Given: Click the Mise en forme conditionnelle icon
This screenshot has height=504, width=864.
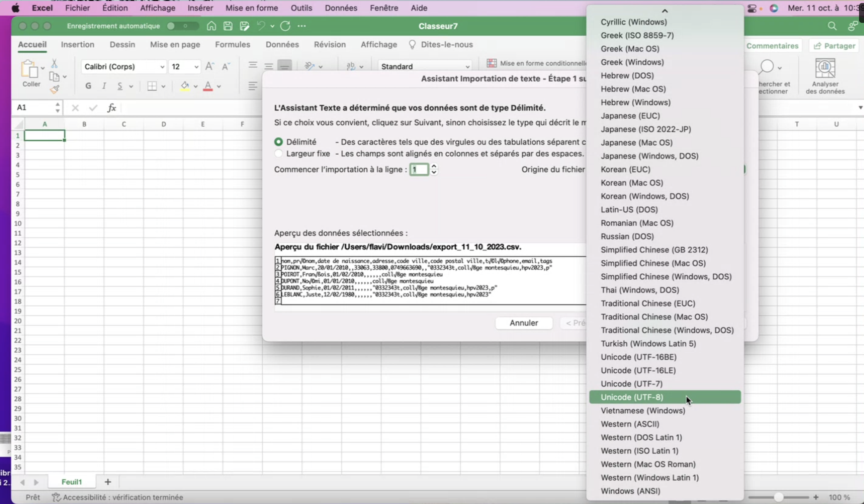Looking at the screenshot, I should 492,63.
